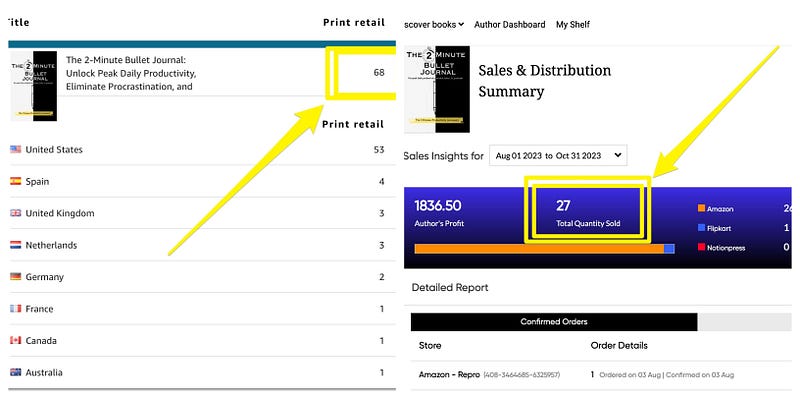800x407 pixels.
Task: Select the United States row label
Action: coord(54,149)
